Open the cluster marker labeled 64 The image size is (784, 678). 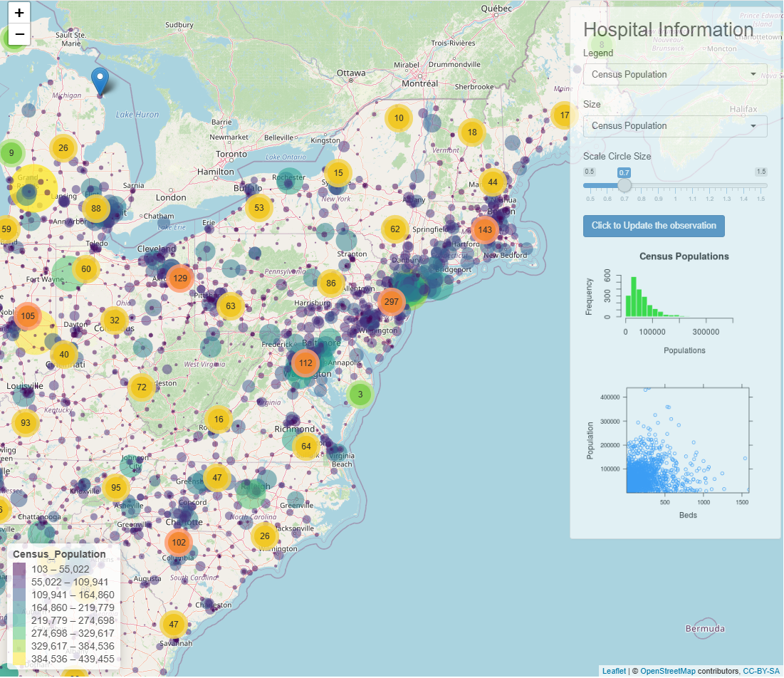point(305,446)
